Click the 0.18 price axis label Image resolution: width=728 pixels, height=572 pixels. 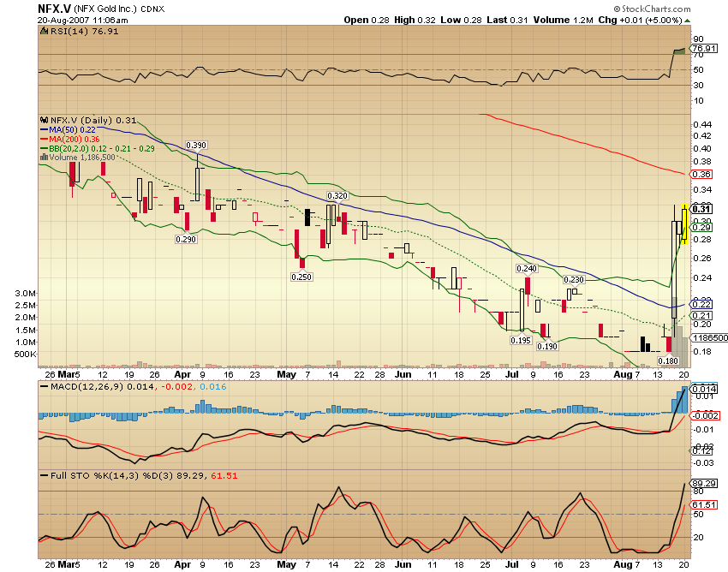tap(702, 351)
